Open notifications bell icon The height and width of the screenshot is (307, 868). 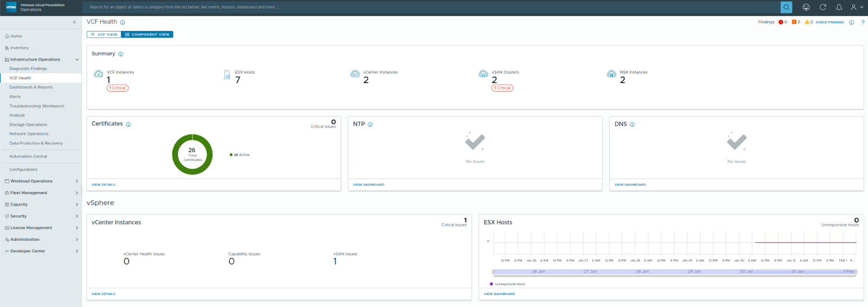[839, 7]
